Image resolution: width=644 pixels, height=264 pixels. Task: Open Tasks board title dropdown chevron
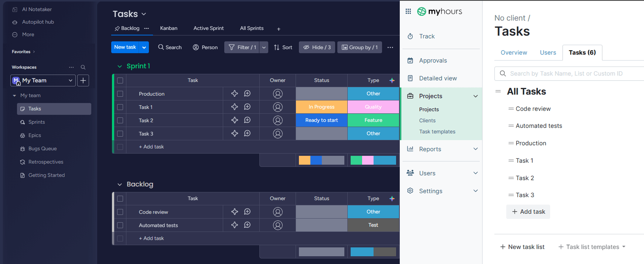pyautogui.click(x=144, y=14)
